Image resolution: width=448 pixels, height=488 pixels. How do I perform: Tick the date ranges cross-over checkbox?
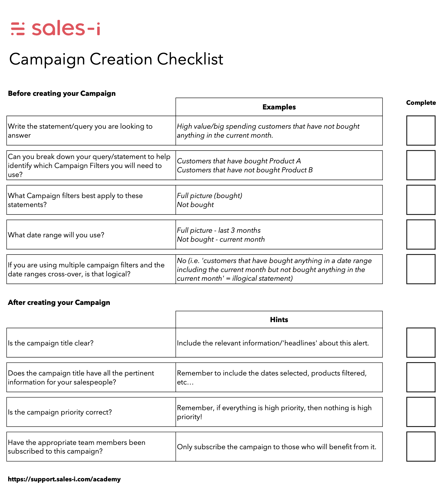click(x=421, y=269)
